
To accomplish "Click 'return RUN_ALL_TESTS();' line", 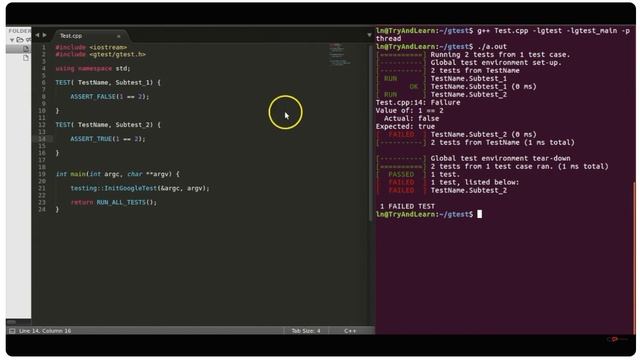I will [x=113, y=202].
